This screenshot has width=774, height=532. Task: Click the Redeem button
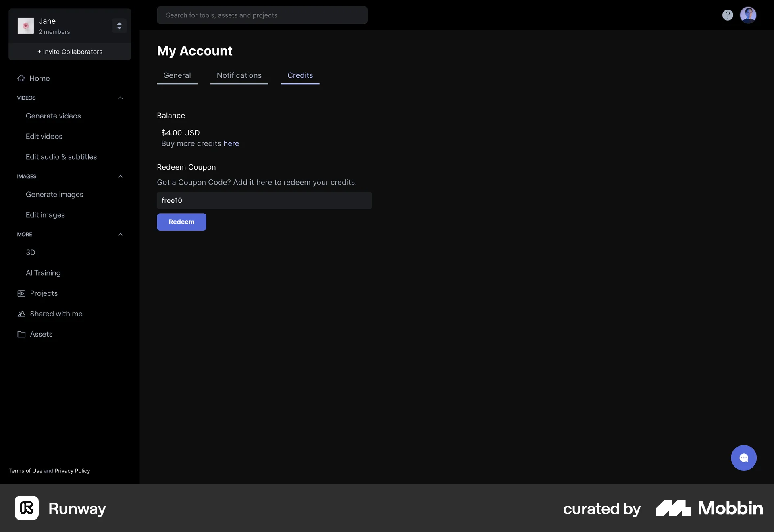(181, 222)
